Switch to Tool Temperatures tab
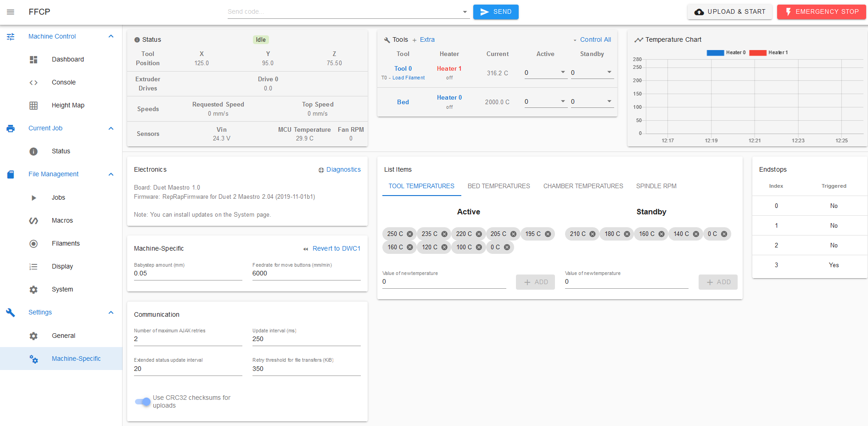Screen dimensions: 868x426 pyautogui.click(x=421, y=186)
